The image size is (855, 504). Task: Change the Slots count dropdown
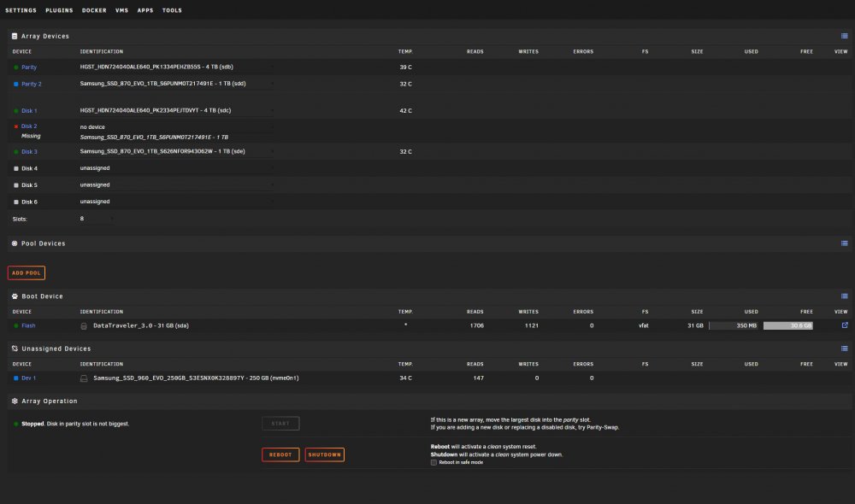[x=97, y=219]
